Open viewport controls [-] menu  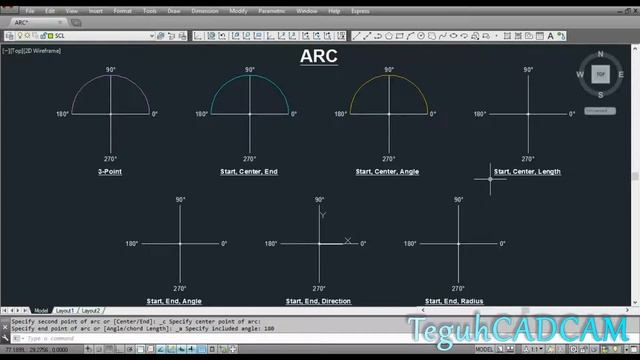point(6,51)
